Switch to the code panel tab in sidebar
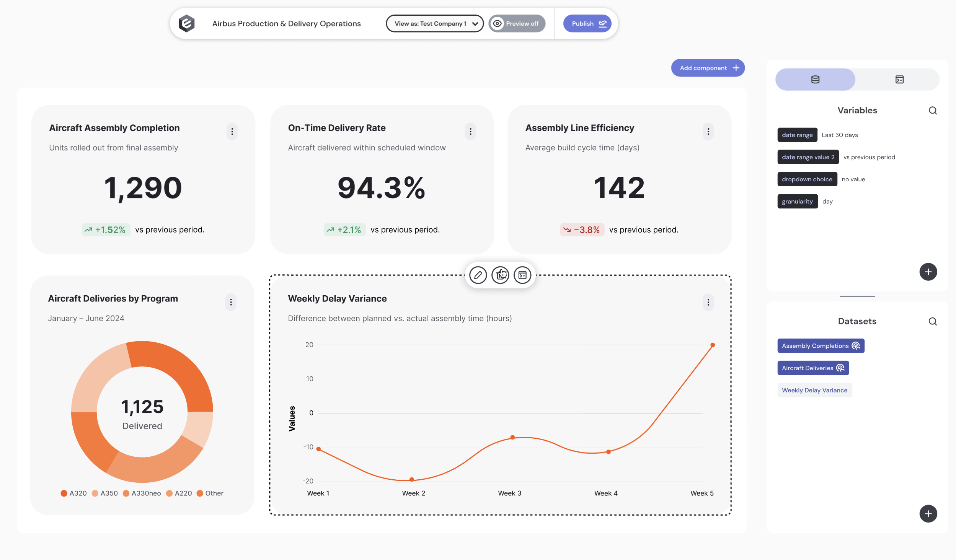The height and width of the screenshot is (560, 956). [x=899, y=80]
